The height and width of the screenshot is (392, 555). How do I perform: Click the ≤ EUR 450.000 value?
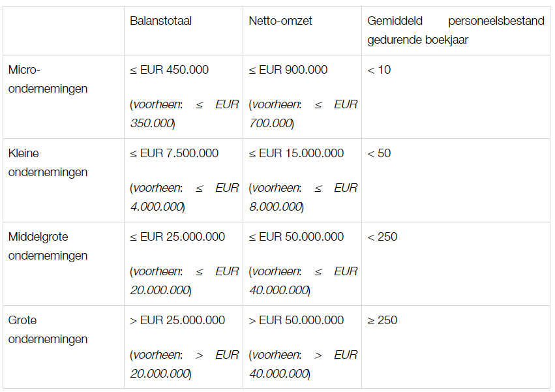(x=170, y=70)
